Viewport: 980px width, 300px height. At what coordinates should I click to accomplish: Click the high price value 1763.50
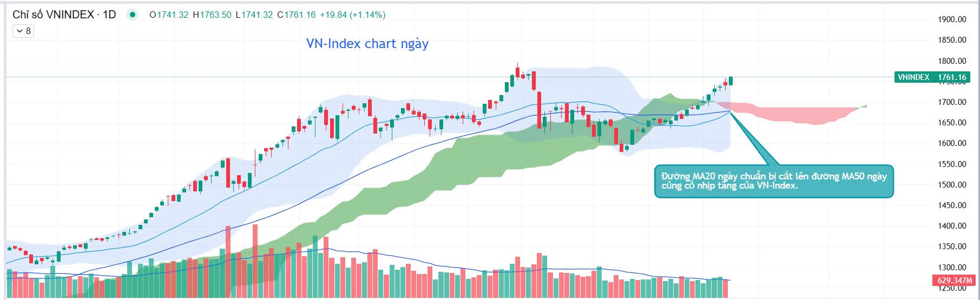click(215, 15)
